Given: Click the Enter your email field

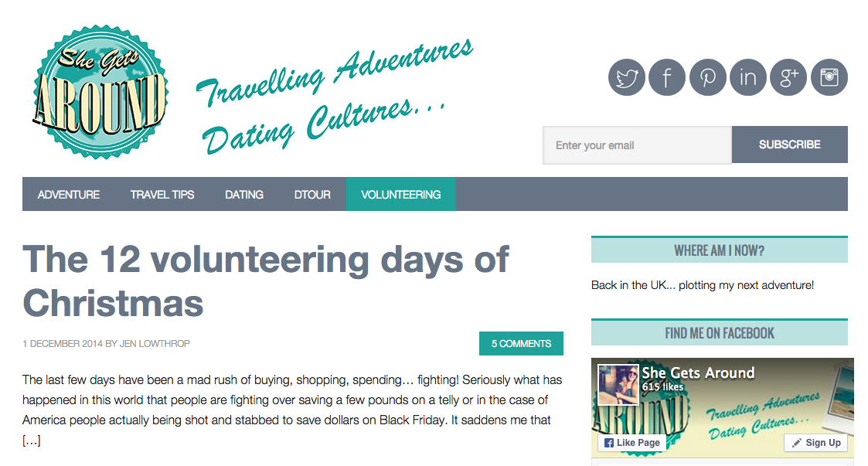Looking at the screenshot, I should 637,145.
